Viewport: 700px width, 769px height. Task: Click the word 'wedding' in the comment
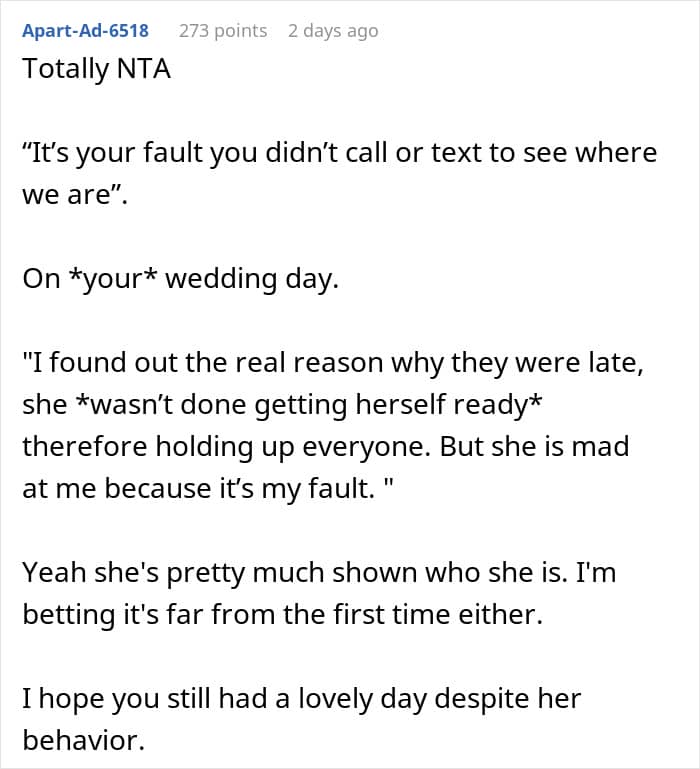click(221, 280)
